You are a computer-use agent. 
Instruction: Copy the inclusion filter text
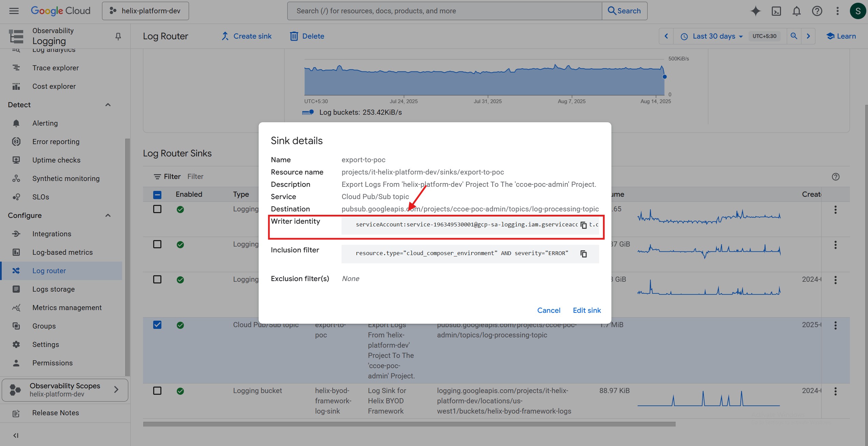pyautogui.click(x=583, y=254)
